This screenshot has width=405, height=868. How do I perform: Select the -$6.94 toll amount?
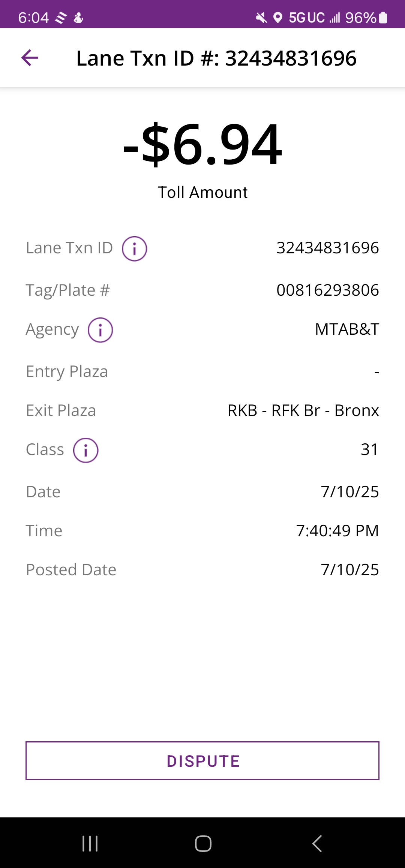pos(202,145)
